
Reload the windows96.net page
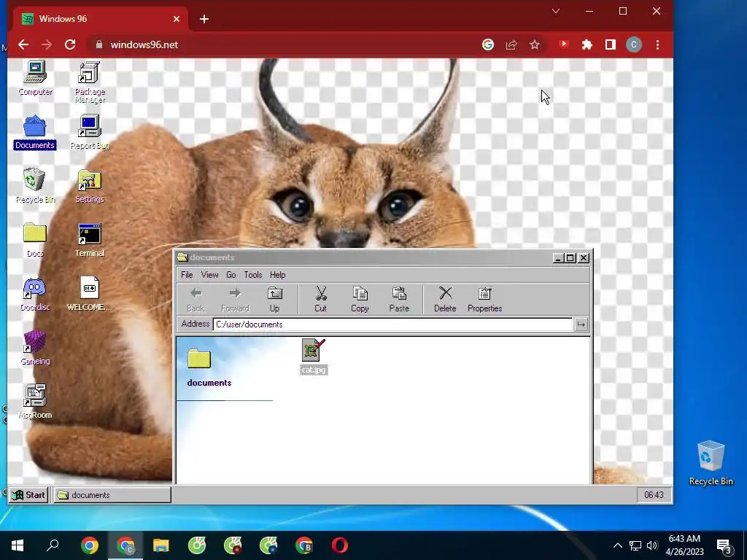click(70, 44)
